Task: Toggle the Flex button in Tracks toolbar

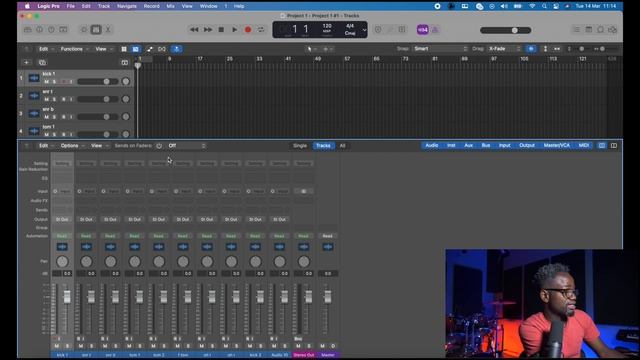Action: point(162,49)
